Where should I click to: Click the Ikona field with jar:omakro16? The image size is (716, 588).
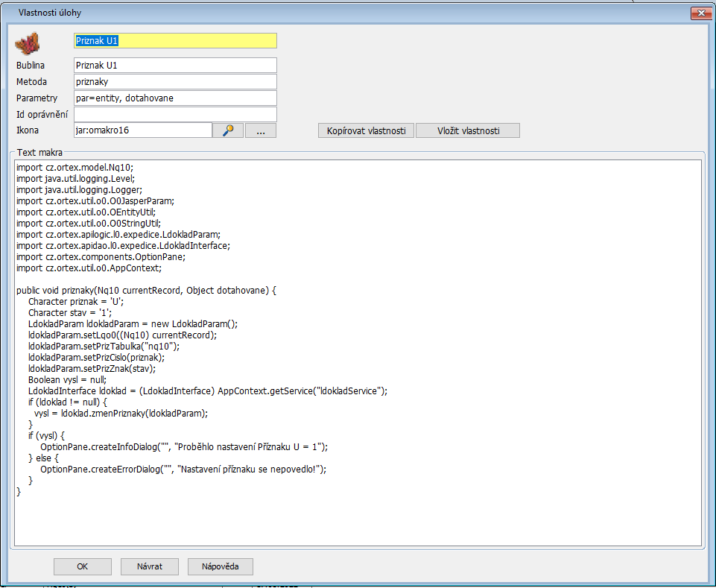pyautogui.click(x=143, y=130)
